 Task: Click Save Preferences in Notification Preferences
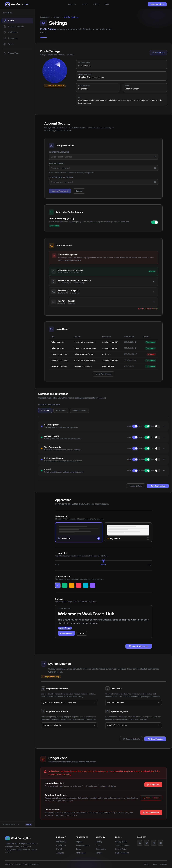158,486
